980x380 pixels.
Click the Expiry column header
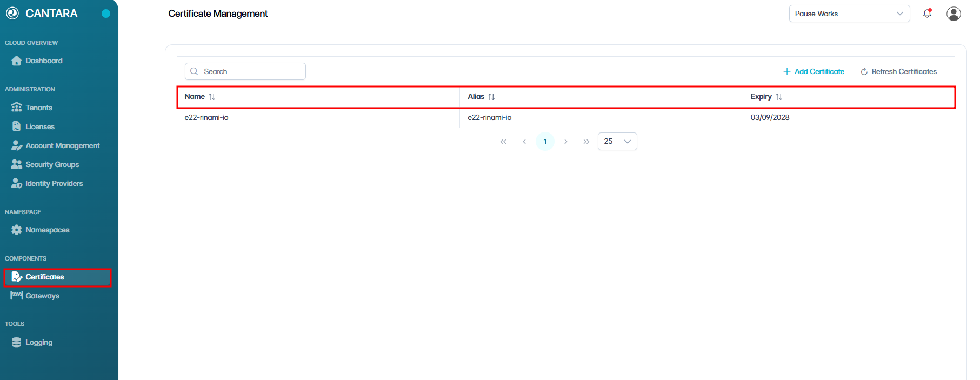[x=849, y=97]
